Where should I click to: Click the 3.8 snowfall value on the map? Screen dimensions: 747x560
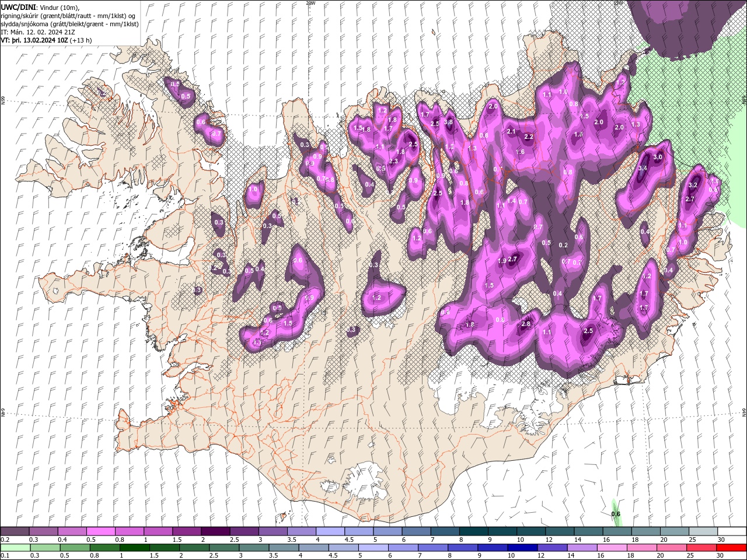pyautogui.click(x=448, y=123)
